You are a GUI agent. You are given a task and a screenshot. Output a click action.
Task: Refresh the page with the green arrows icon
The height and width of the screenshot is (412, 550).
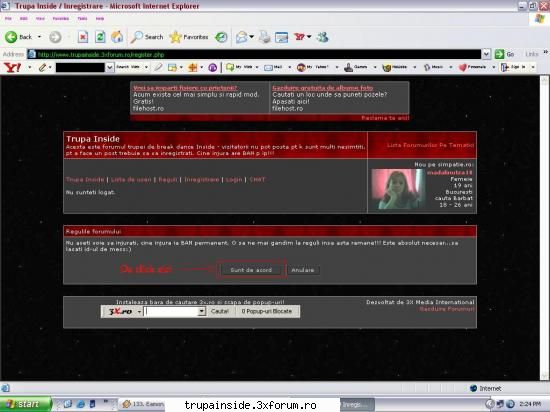[100, 37]
